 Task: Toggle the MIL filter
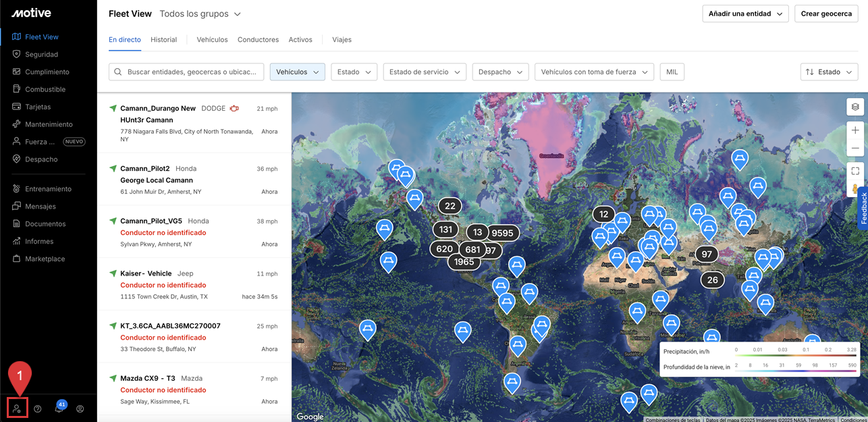(x=672, y=72)
